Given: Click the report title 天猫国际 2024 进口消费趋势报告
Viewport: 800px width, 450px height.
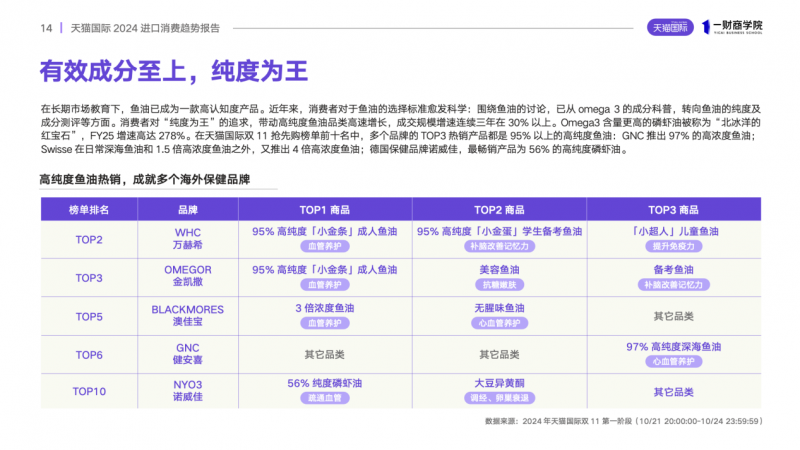Looking at the screenshot, I should [145, 28].
